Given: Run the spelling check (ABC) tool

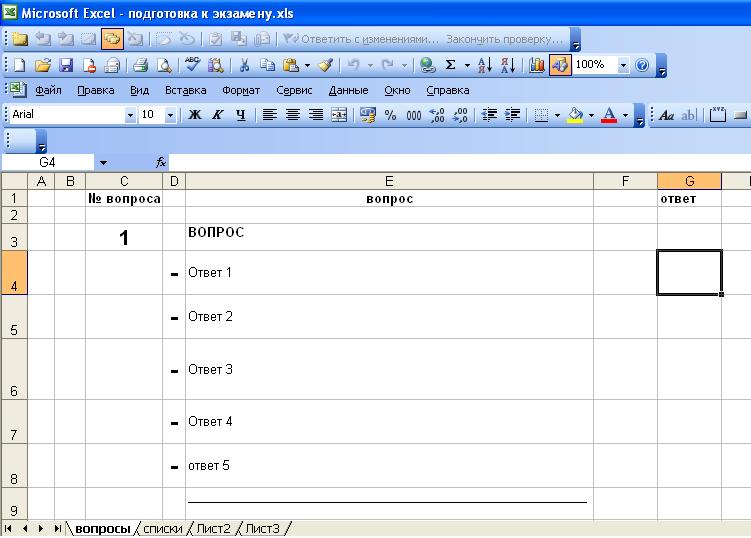Looking at the screenshot, I should pyautogui.click(x=191, y=65).
